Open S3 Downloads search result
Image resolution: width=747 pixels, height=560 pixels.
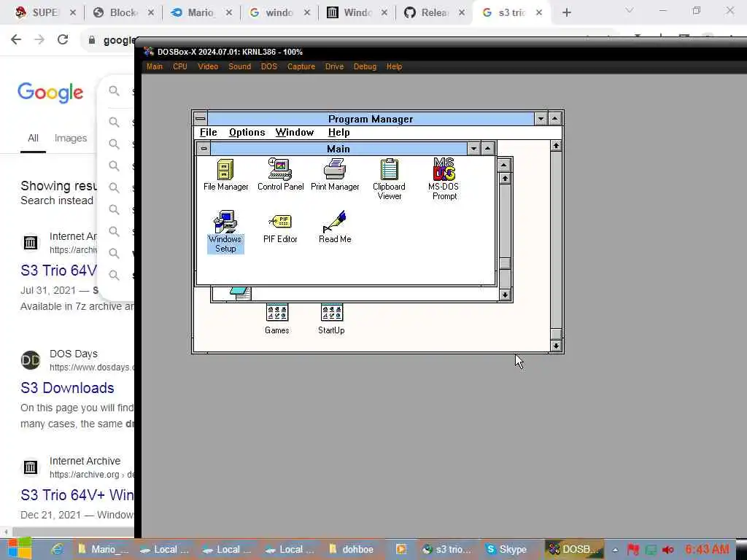pos(67,388)
